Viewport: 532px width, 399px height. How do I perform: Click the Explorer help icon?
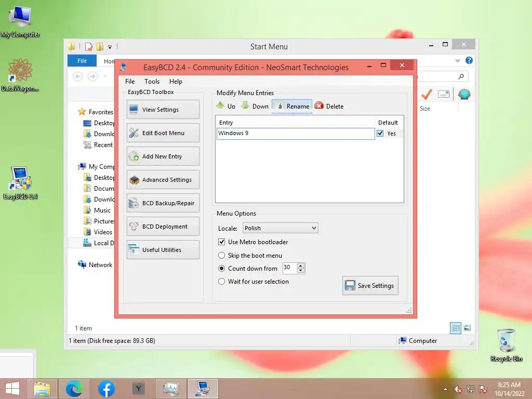pyautogui.click(x=469, y=60)
